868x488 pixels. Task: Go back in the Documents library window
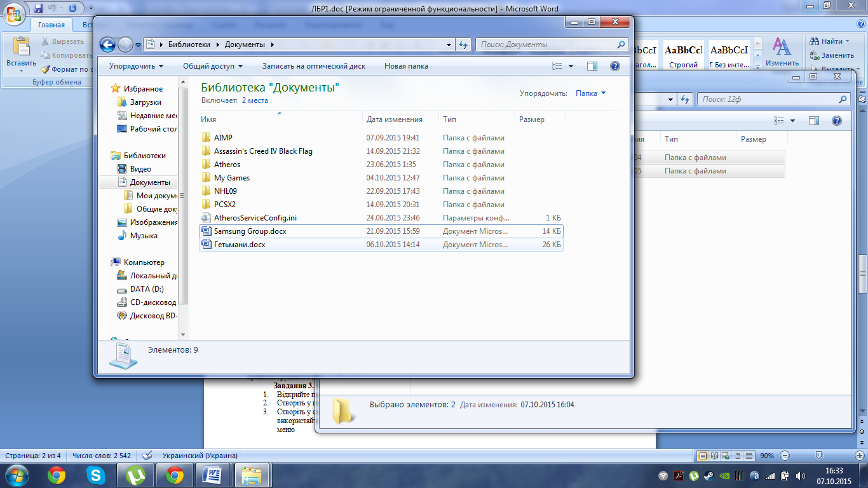click(108, 44)
